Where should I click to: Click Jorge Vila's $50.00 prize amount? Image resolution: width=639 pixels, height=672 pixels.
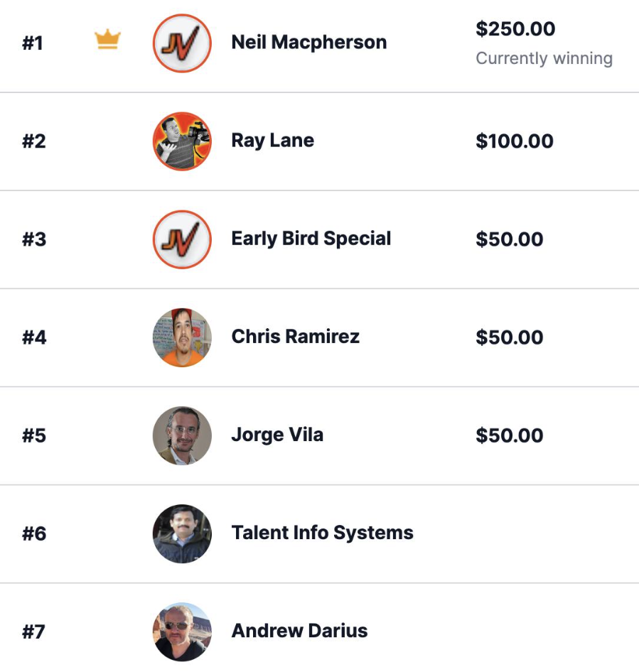510,435
